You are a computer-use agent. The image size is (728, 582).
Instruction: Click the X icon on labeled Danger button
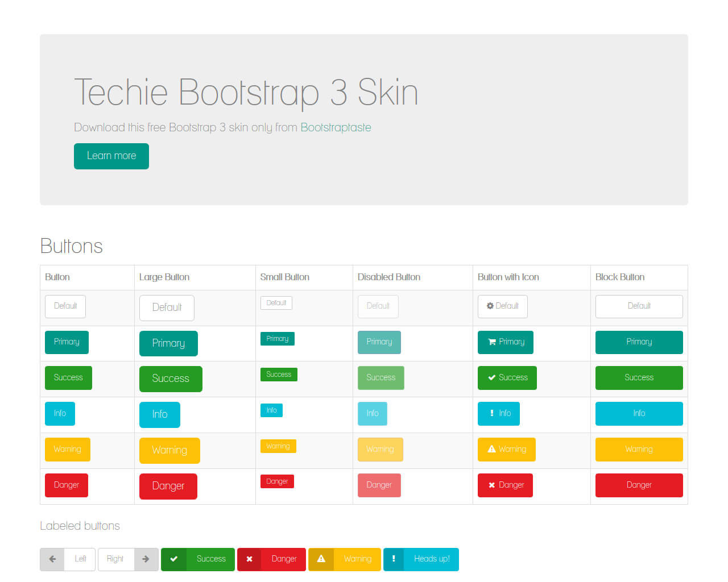click(x=249, y=559)
